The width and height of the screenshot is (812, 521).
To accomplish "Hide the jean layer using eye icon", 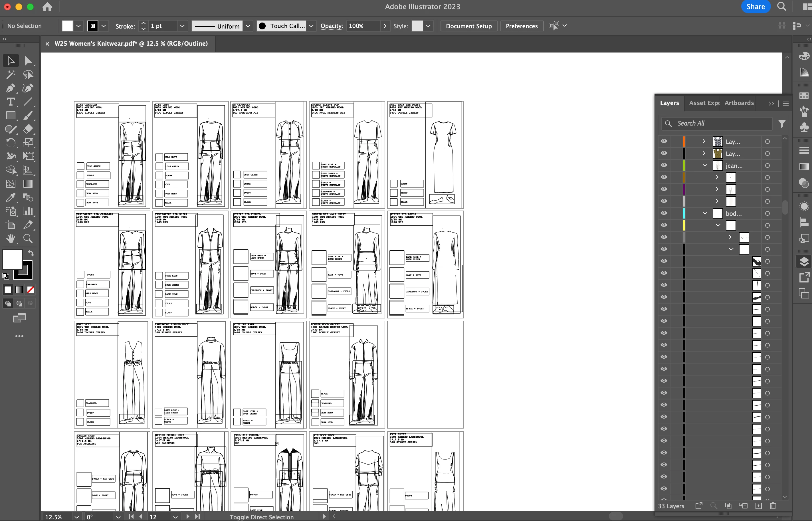I will [x=664, y=165].
